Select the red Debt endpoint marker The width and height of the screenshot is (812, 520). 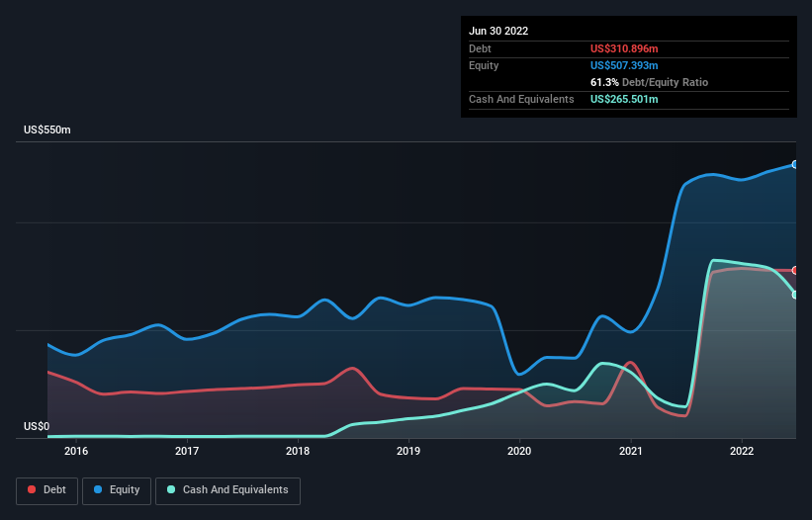click(x=795, y=270)
